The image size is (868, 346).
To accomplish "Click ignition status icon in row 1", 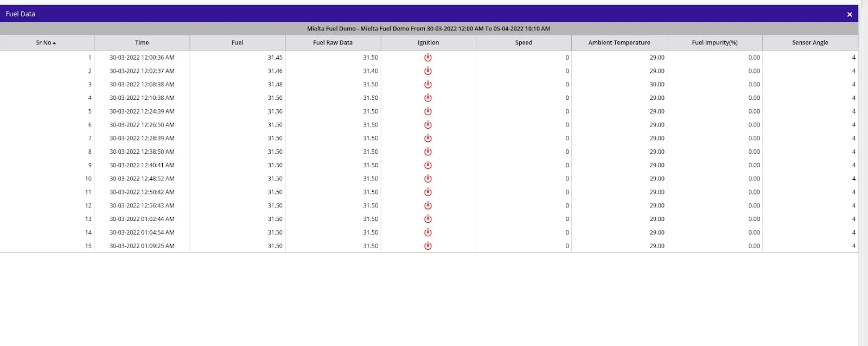I will pyautogui.click(x=427, y=58).
